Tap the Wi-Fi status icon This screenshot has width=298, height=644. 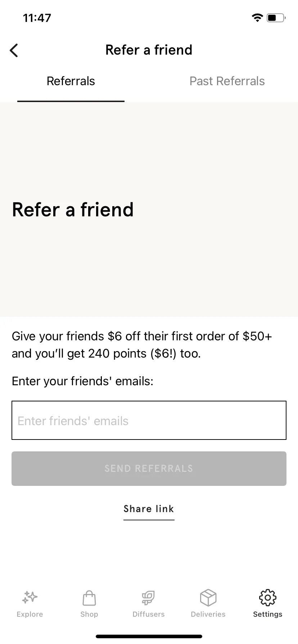point(257,18)
